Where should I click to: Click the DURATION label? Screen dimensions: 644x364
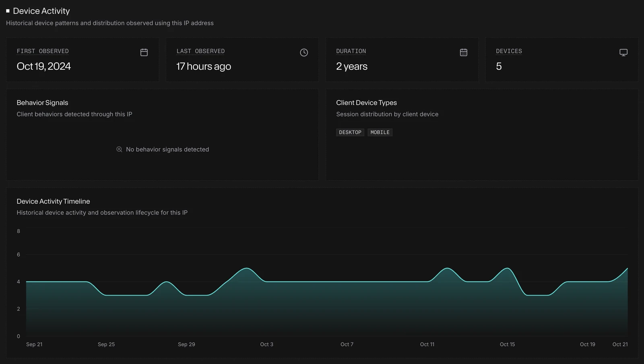click(x=351, y=51)
